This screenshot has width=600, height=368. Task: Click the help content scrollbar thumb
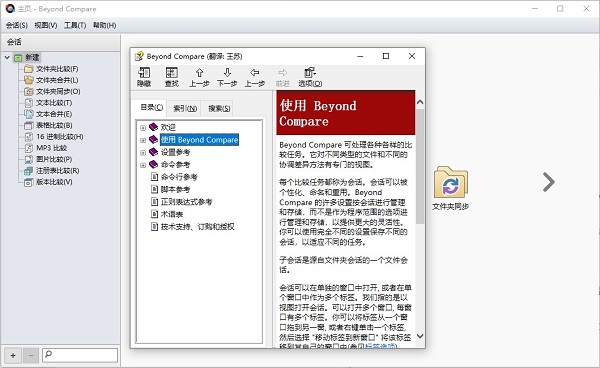click(420, 166)
